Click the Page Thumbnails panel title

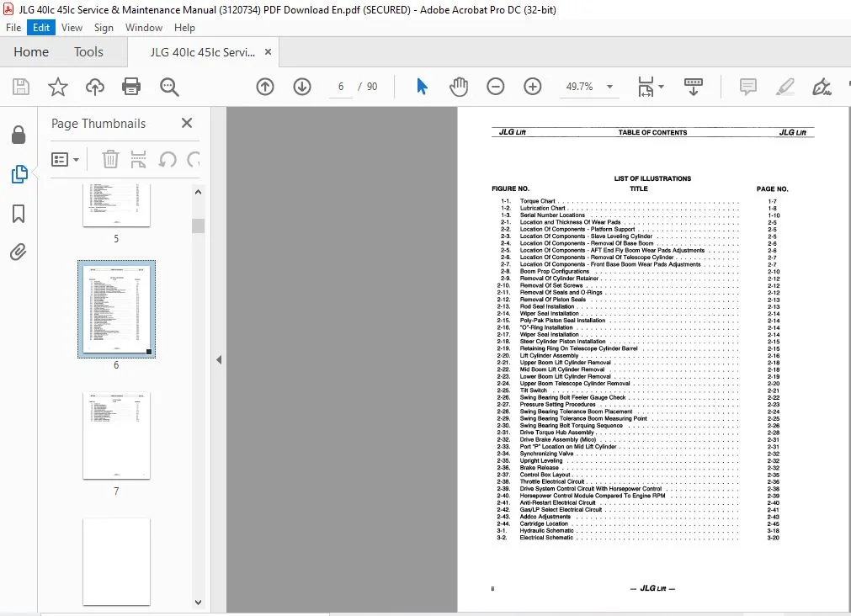click(x=98, y=124)
